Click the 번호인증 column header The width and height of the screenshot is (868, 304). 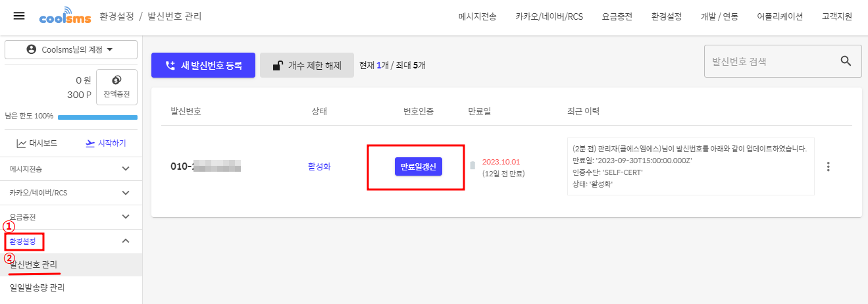[x=419, y=111]
